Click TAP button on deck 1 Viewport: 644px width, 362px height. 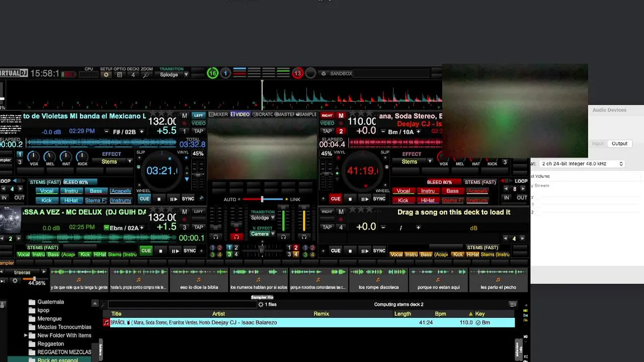[198, 131]
